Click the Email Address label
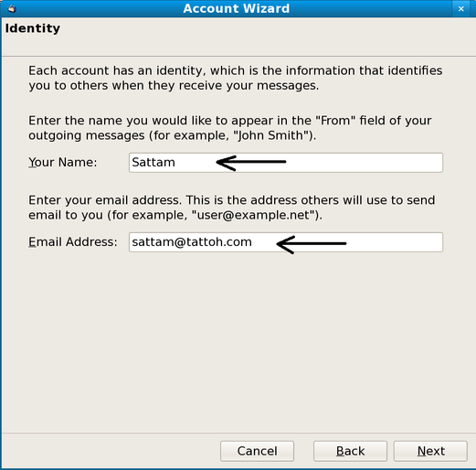This screenshot has width=476, height=470. tap(73, 242)
